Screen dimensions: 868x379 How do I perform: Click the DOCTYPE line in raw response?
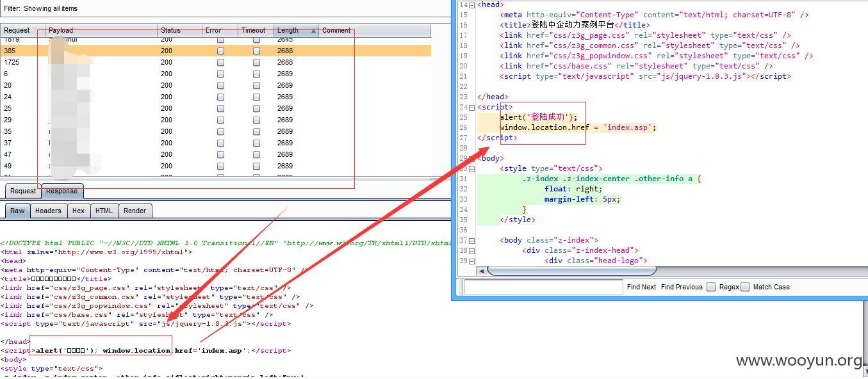(x=225, y=243)
